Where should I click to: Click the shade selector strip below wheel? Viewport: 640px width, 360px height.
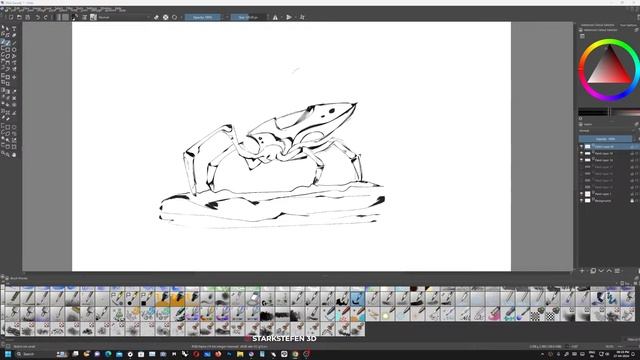pyautogui.click(x=609, y=112)
